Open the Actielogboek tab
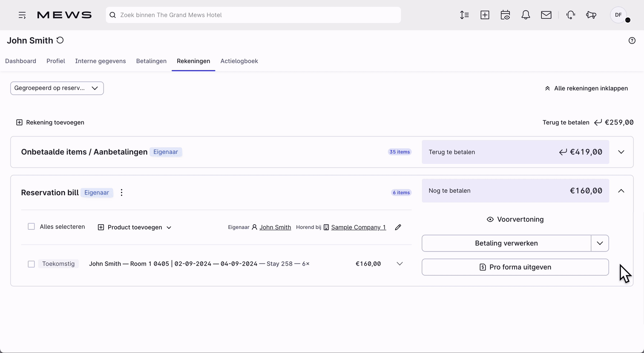Image resolution: width=644 pixels, height=353 pixels. pos(239,61)
